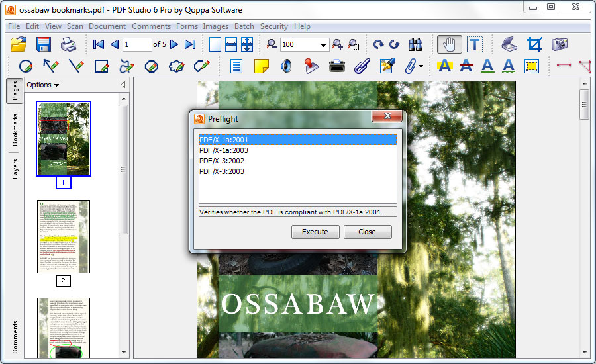This screenshot has height=364, width=596.
Task: Open the zoom level dropdown
Action: pos(323,45)
